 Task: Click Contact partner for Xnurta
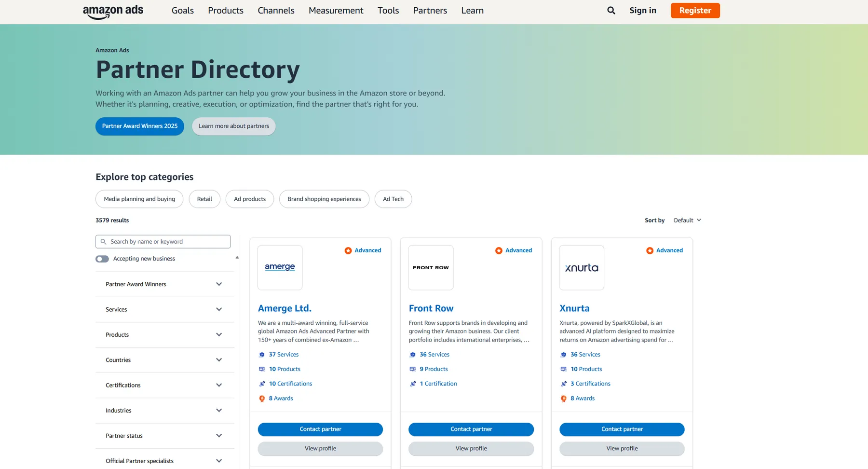click(622, 429)
